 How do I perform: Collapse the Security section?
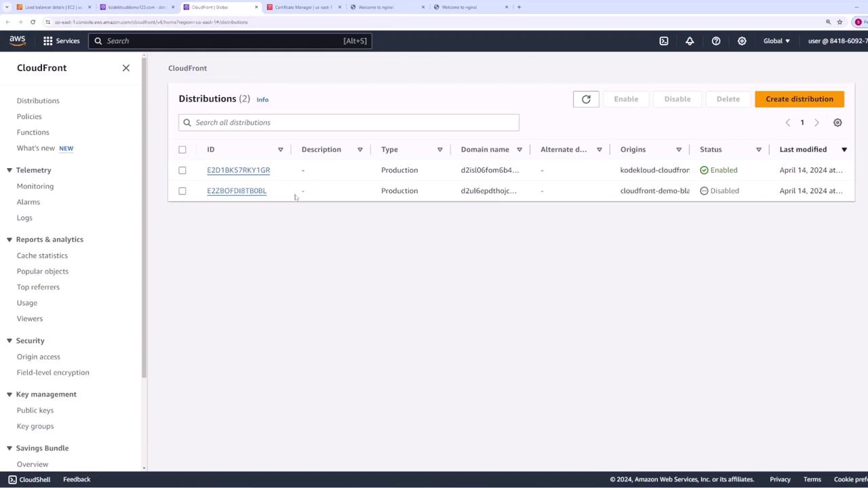click(x=9, y=340)
